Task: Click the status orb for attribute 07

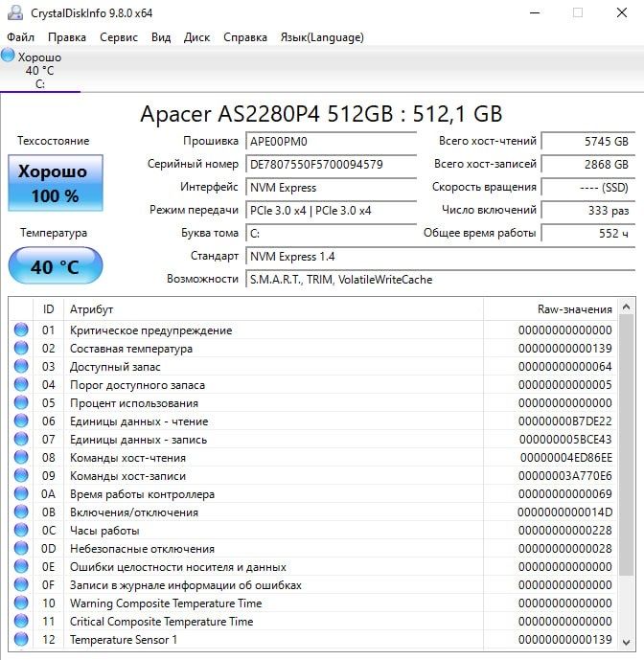Action: [21, 439]
